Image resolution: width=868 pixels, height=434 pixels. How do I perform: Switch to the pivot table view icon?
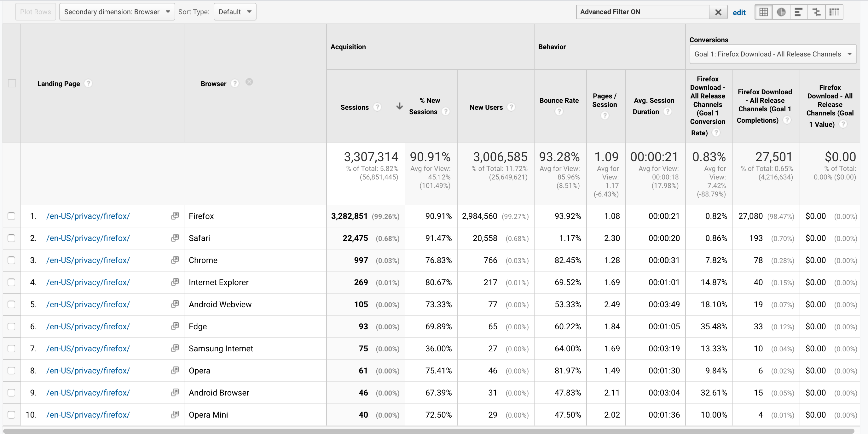[x=834, y=12]
